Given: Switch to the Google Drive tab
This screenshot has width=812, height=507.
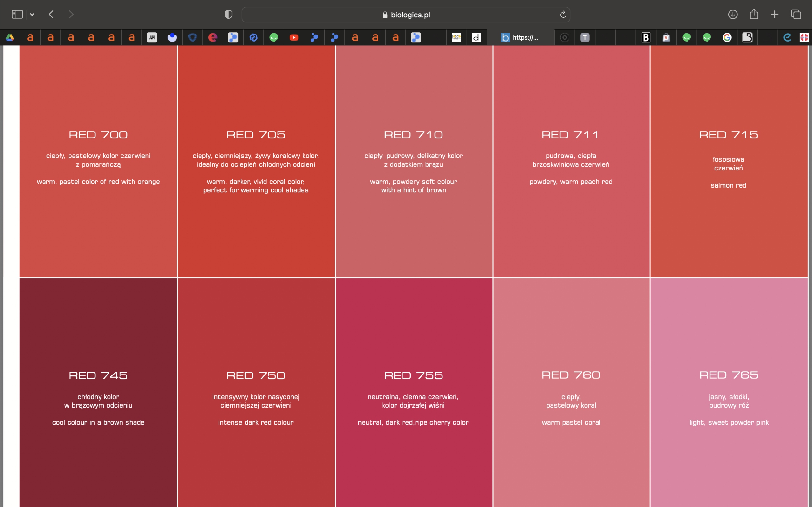Looking at the screenshot, I should pyautogui.click(x=10, y=37).
